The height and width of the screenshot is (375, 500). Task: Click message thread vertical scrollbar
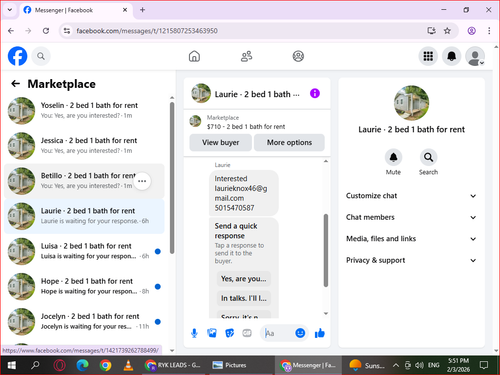[x=326, y=250]
